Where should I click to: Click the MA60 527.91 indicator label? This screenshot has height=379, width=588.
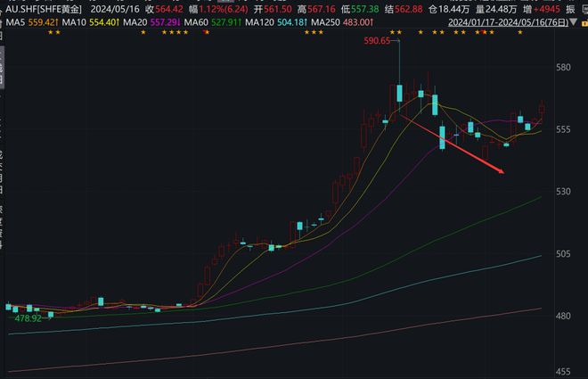[213, 22]
